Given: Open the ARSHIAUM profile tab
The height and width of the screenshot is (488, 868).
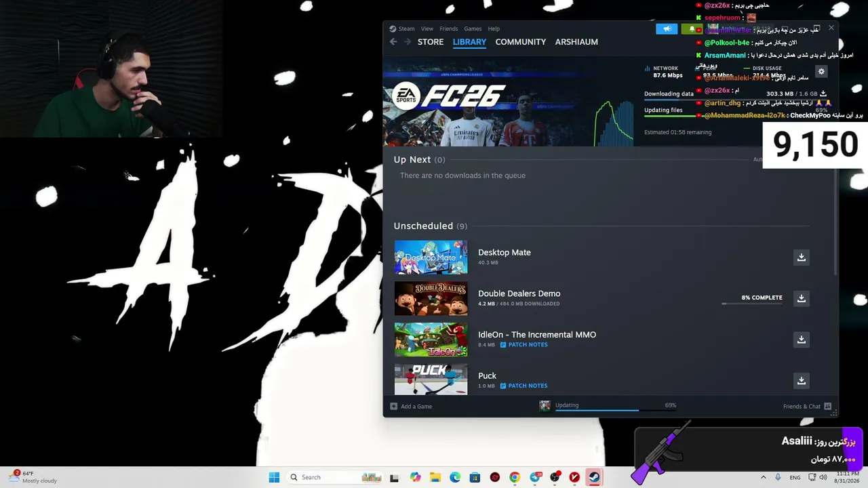Looking at the screenshot, I should coord(576,42).
